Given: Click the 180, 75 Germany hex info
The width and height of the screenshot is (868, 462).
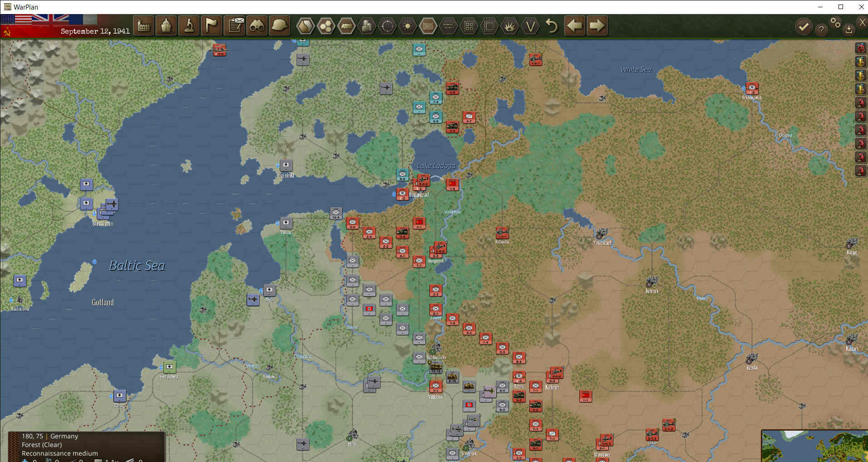Looking at the screenshot, I should [x=50, y=436].
